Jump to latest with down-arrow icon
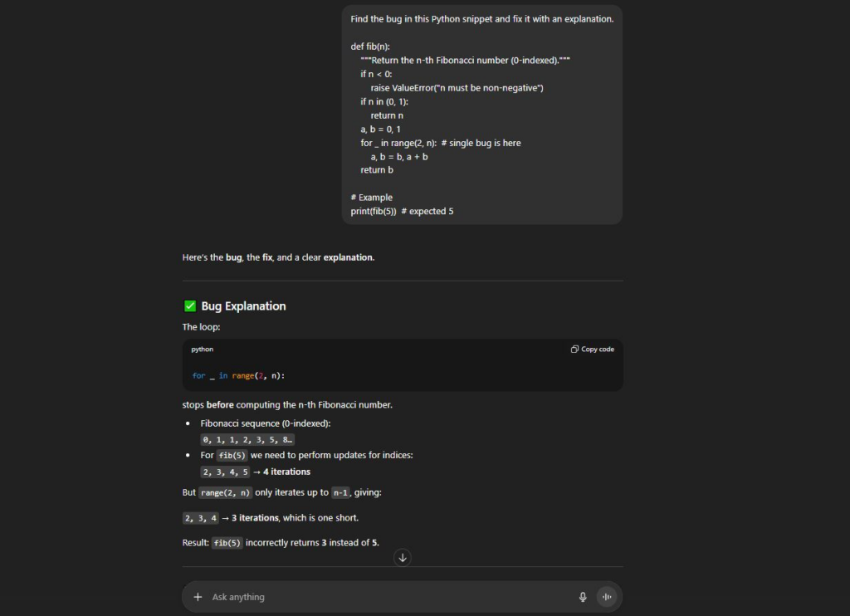850x616 pixels. click(403, 558)
